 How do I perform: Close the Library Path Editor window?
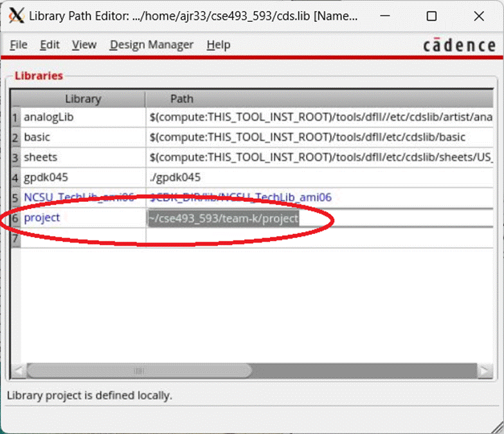[x=479, y=15]
